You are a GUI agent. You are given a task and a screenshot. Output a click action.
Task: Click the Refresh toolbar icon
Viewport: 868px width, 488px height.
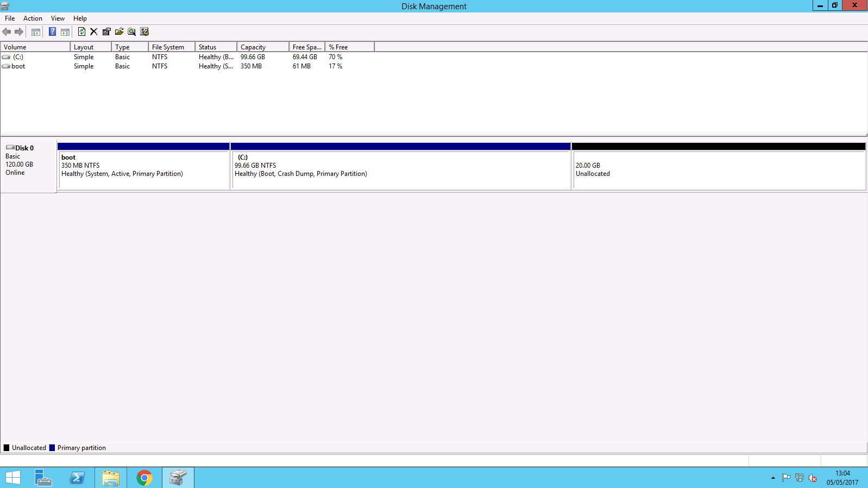pos(81,32)
